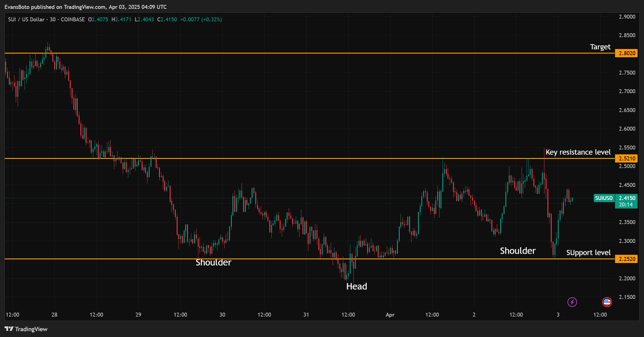The width and height of the screenshot is (644, 337).
Task: Select the Shoulder label beside SUpport level text
Action: 518,251
